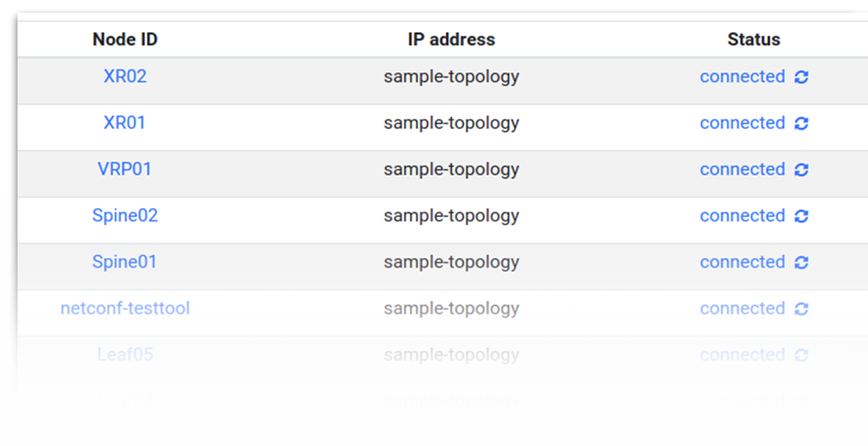
Task: Sort by the IP address column header
Action: point(452,39)
